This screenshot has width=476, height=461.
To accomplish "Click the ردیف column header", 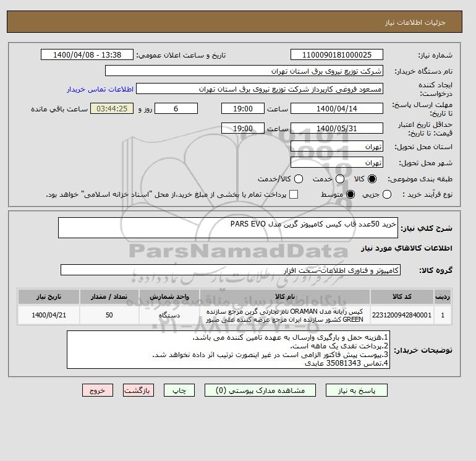I will click(442, 296).
